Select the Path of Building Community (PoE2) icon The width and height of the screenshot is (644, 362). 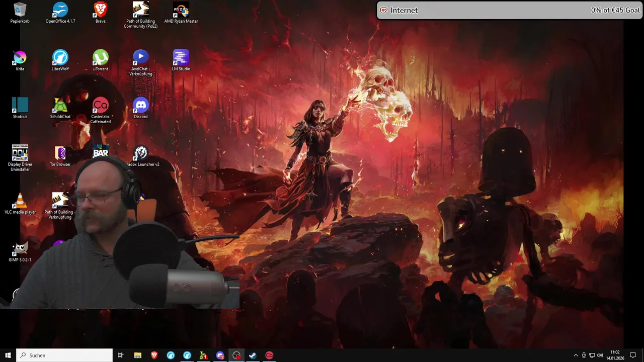coord(141,15)
